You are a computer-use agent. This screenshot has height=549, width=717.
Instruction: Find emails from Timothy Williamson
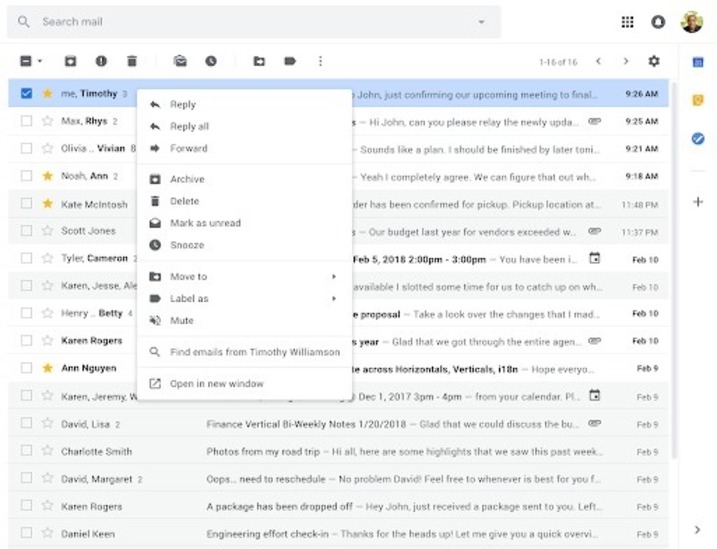pos(245,352)
